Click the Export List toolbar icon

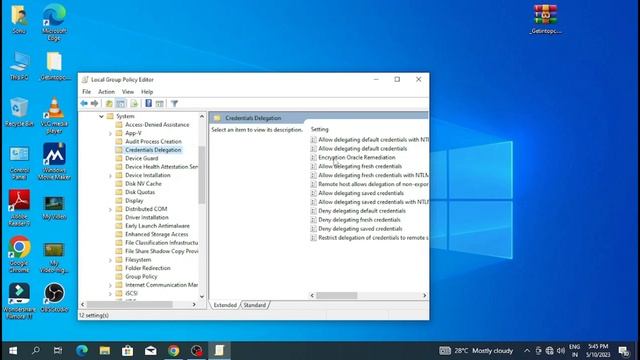coord(134,104)
